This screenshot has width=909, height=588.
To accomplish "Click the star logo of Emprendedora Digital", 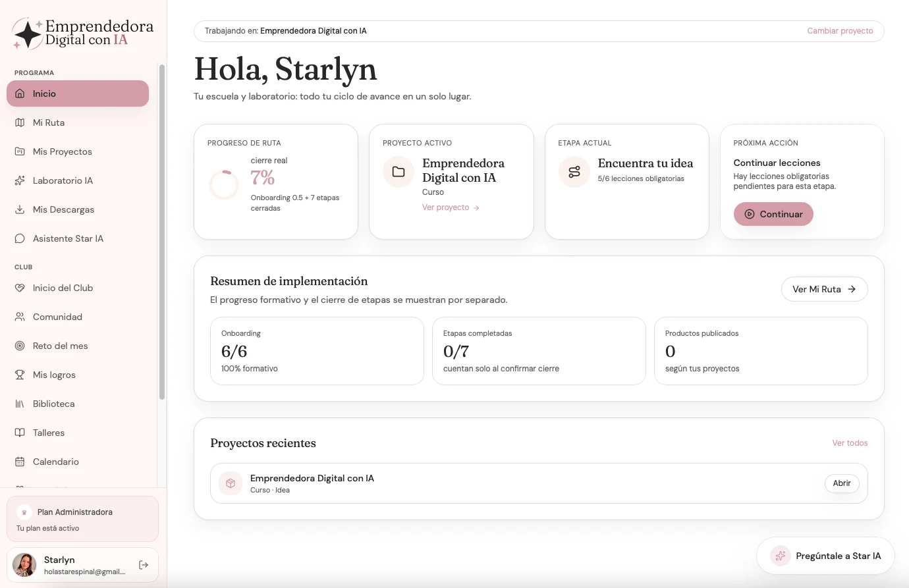I will click(28, 34).
